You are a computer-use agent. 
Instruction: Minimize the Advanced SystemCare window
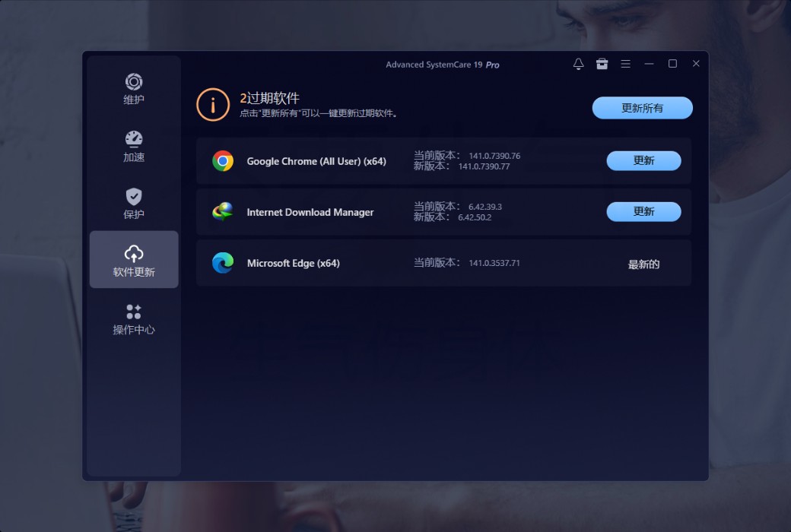click(649, 64)
